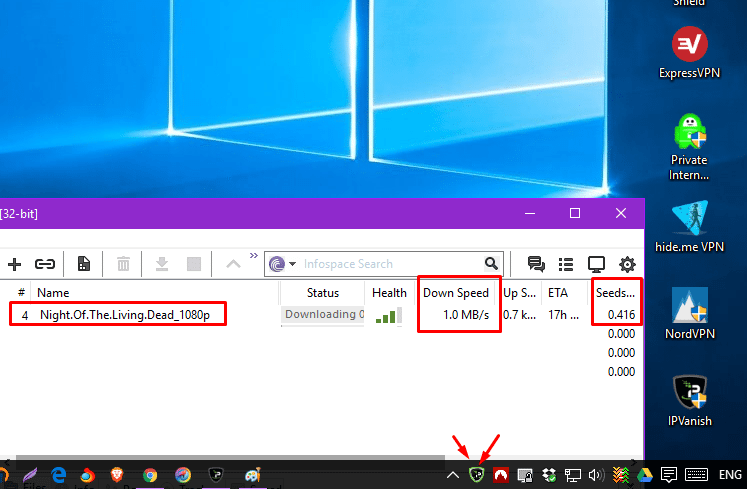Open the Paint palette icon in taskbar
747x489 pixels.
coord(252,475)
